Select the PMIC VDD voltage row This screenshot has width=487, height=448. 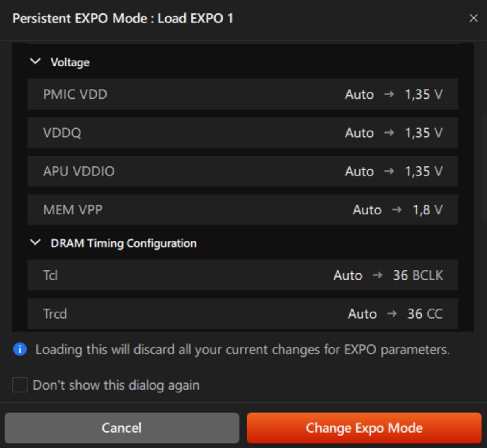[242, 95]
